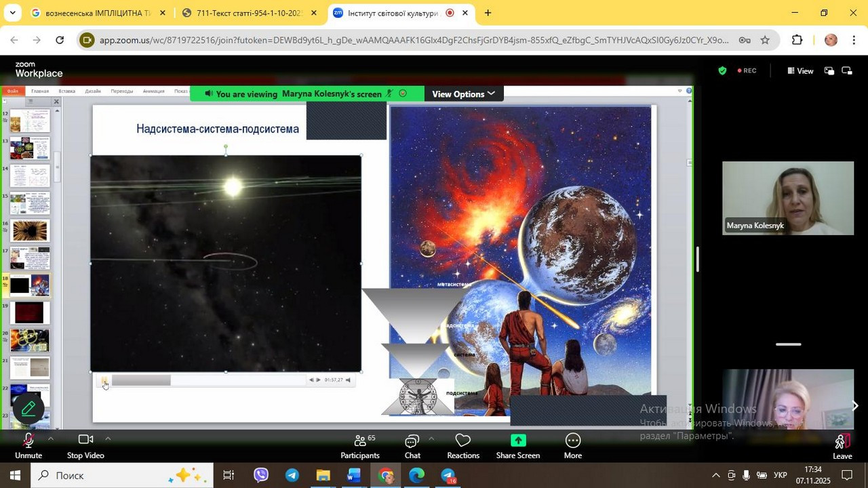Open the View layout button

point(800,70)
